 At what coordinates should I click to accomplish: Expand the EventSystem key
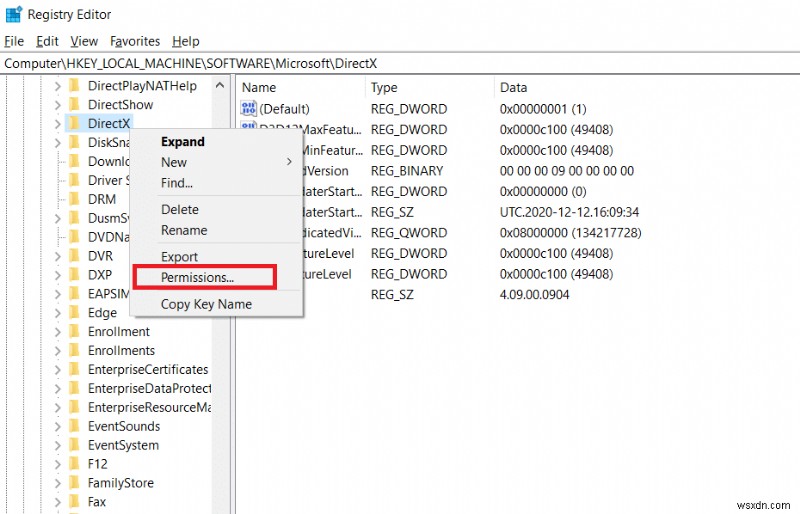coord(58,445)
